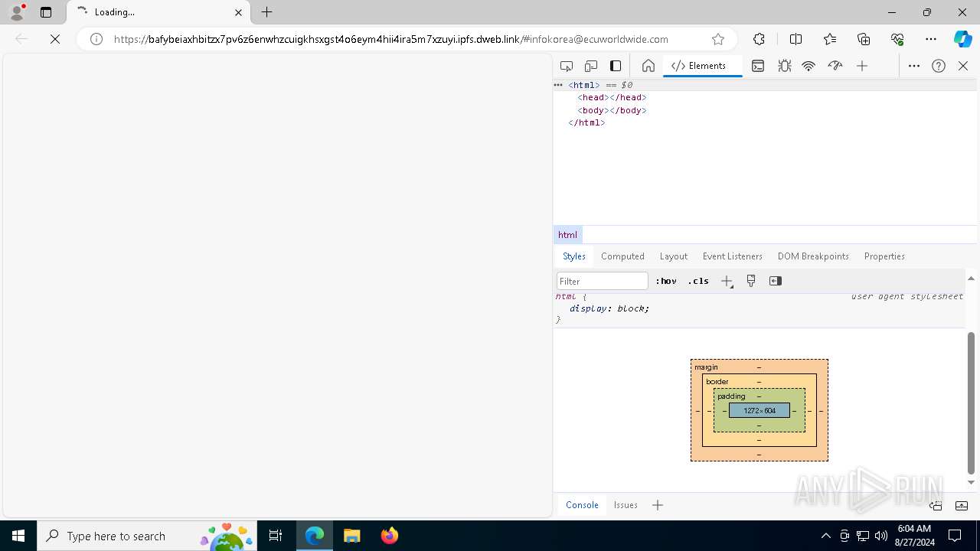This screenshot has width=980, height=551.
Task: Stop loading the page
Action: pos(55,39)
